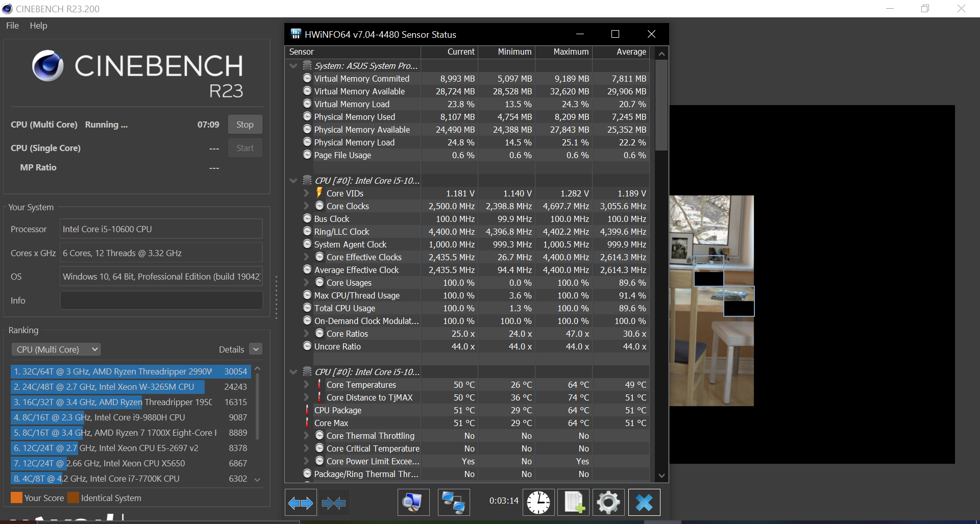The height and width of the screenshot is (524, 980).
Task: Click Ring/LLC Clock sensor icon
Action: click(x=307, y=231)
